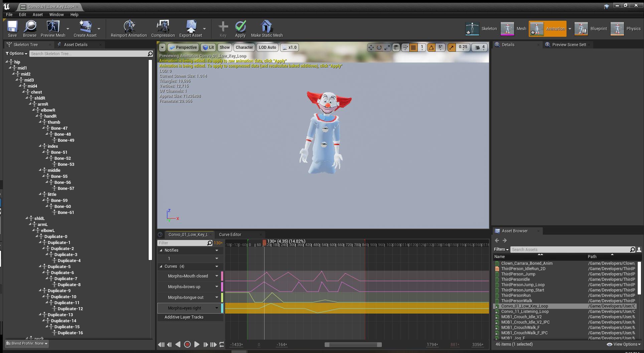The image size is (644, 353).
Task: Click the eyes right curve color swatch
Action: click(x=222, y=308)
